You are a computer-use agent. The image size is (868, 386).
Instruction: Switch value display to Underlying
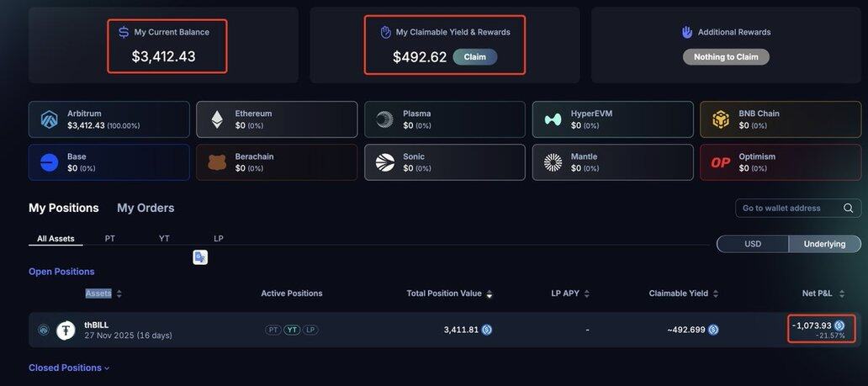824,244
